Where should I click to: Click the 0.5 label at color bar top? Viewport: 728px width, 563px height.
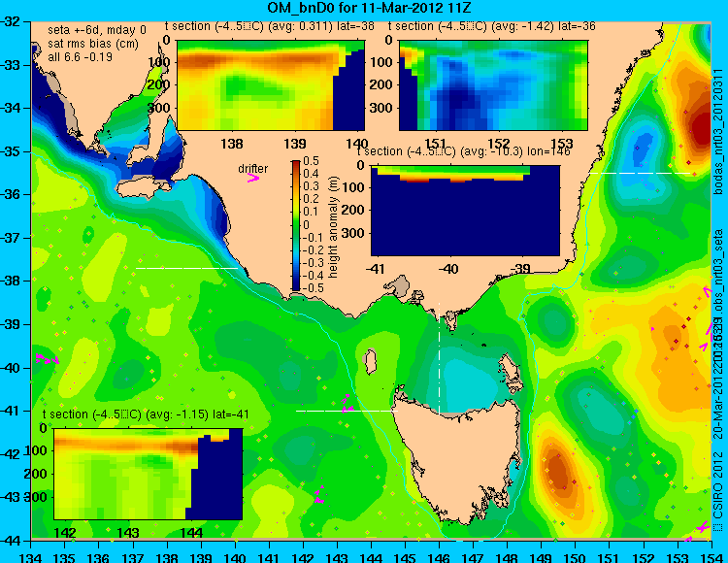pyautogui.click(x=311, y=161)
